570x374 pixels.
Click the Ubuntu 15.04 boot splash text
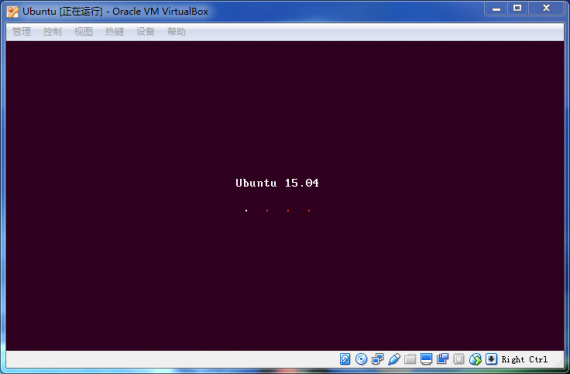[277, 183]
